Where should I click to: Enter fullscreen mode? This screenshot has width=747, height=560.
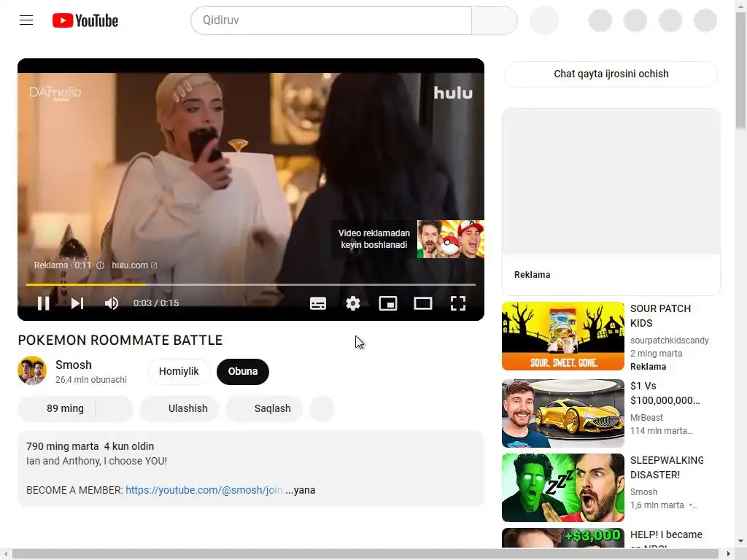point(458,303)
